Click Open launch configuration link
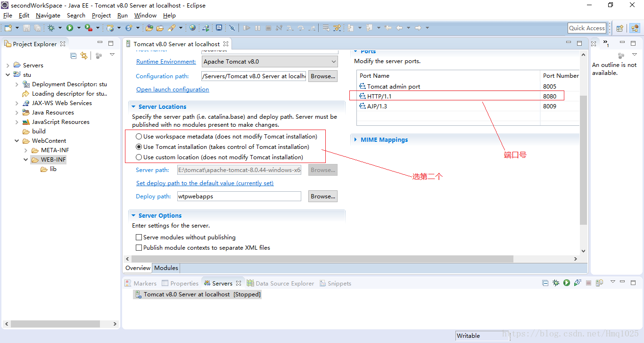 [173, 90]
